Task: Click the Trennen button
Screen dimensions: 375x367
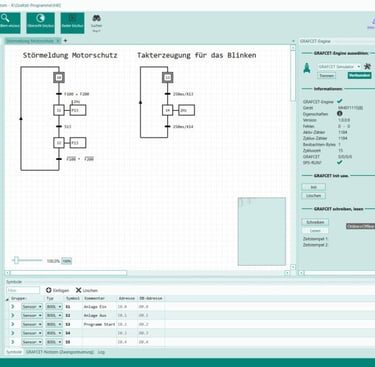Action: point(326,76)
